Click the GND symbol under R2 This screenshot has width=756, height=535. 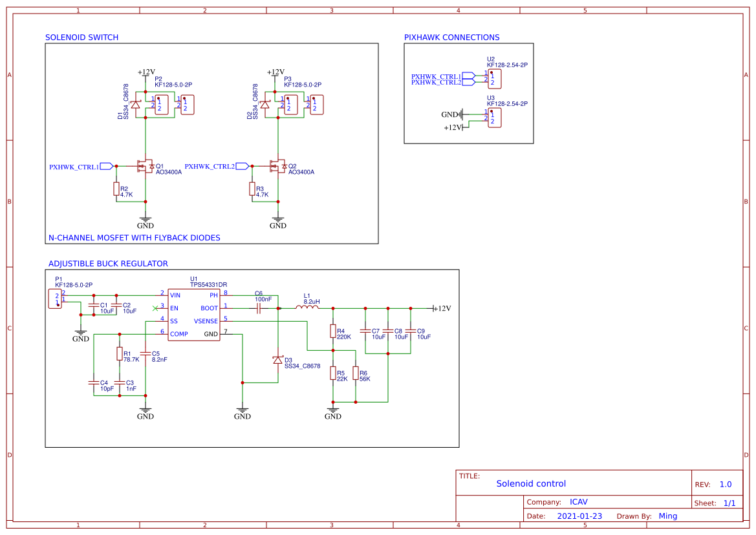pyautogui.click(x=146, y=221)
